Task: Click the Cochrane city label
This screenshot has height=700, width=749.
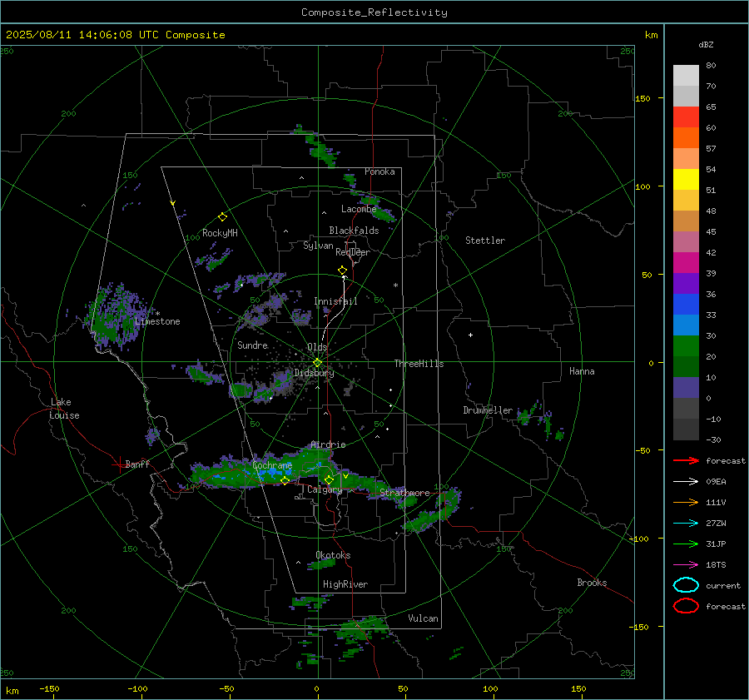Action: (x=272, y=465)
